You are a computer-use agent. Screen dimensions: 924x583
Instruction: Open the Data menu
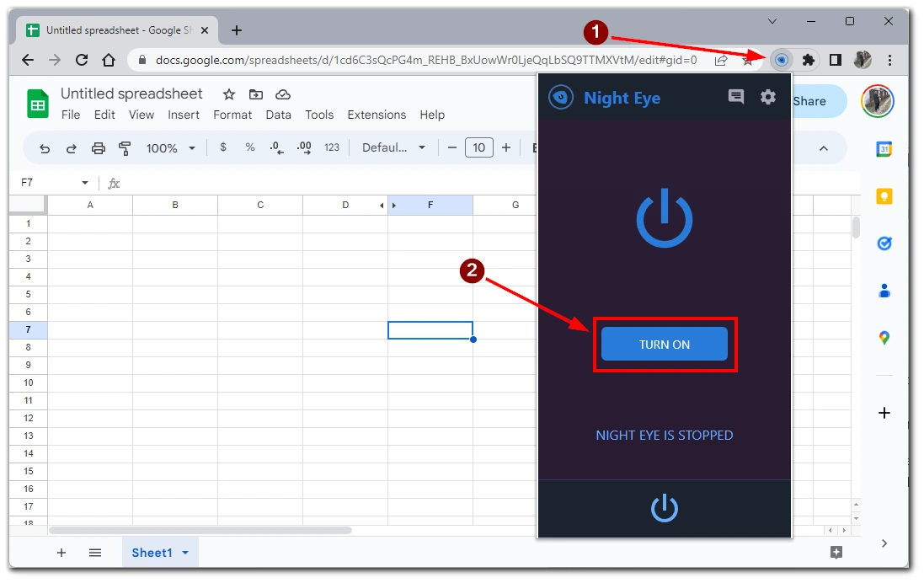coord(278,115)
